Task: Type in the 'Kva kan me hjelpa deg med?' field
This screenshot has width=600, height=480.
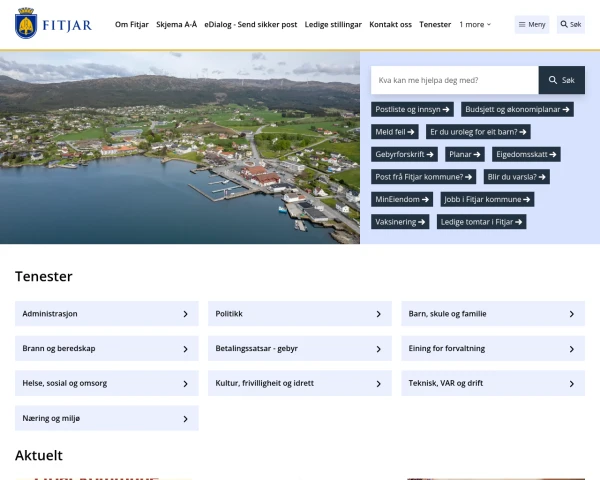Action: [454, 80]
